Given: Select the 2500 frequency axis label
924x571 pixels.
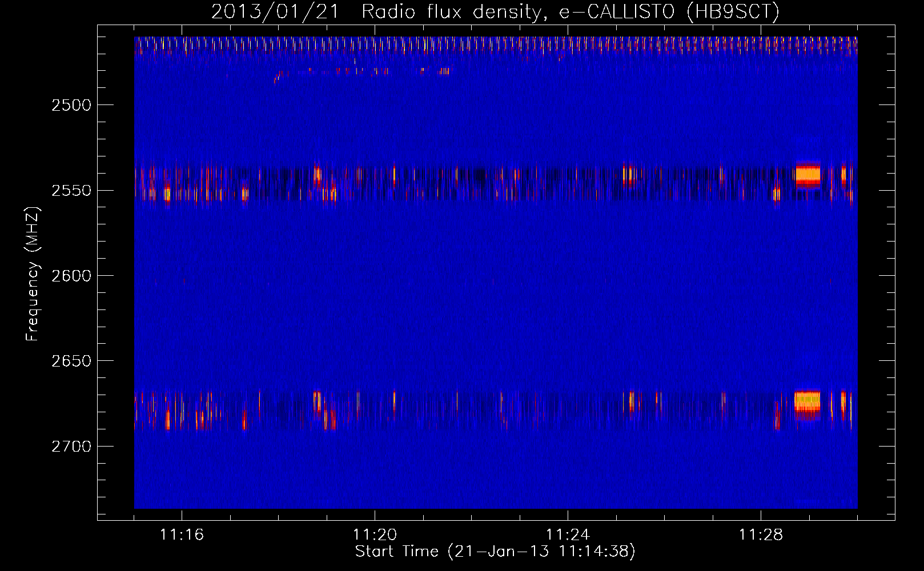Looking at the screenshot, I should click(x=71, y=105).
